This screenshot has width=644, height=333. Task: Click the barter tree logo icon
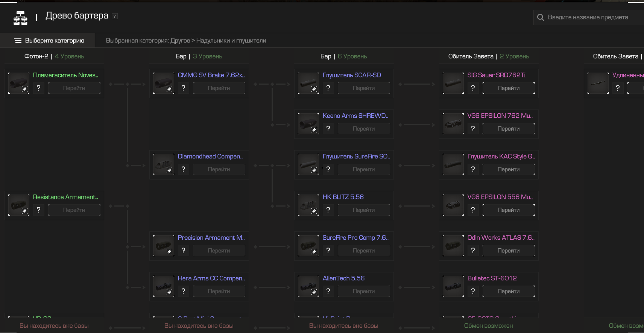coord(20,18)
